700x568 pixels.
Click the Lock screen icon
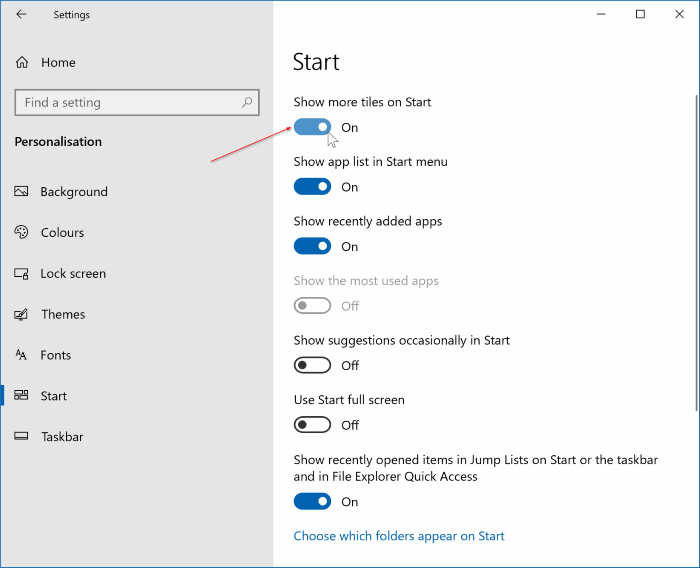coord(21,273)
